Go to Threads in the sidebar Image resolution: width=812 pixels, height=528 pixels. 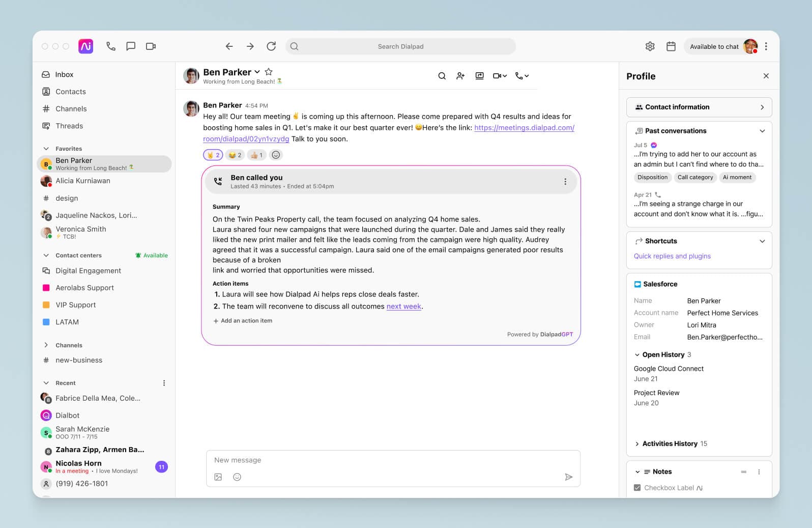pyautogui.click(x=69, y=126)
